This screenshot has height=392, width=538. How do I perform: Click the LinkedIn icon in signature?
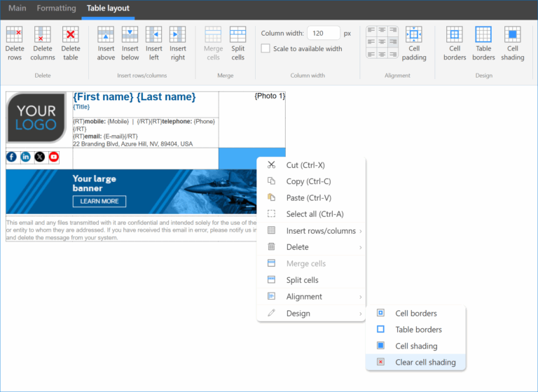pyautogui.click(x=26, y=157)
